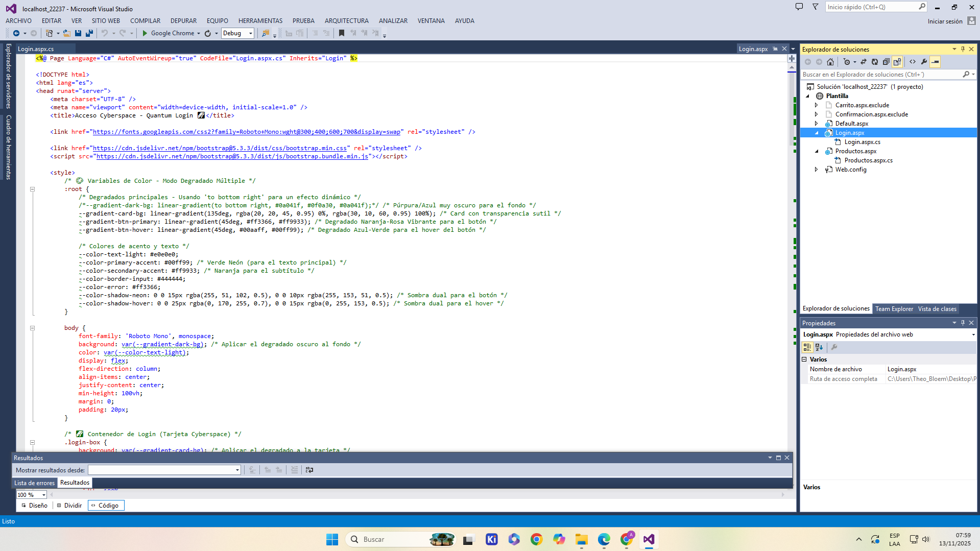Collapse the :root CSS block in editor
The height and width of the screenshot is (551, 980).
(32, 189)
